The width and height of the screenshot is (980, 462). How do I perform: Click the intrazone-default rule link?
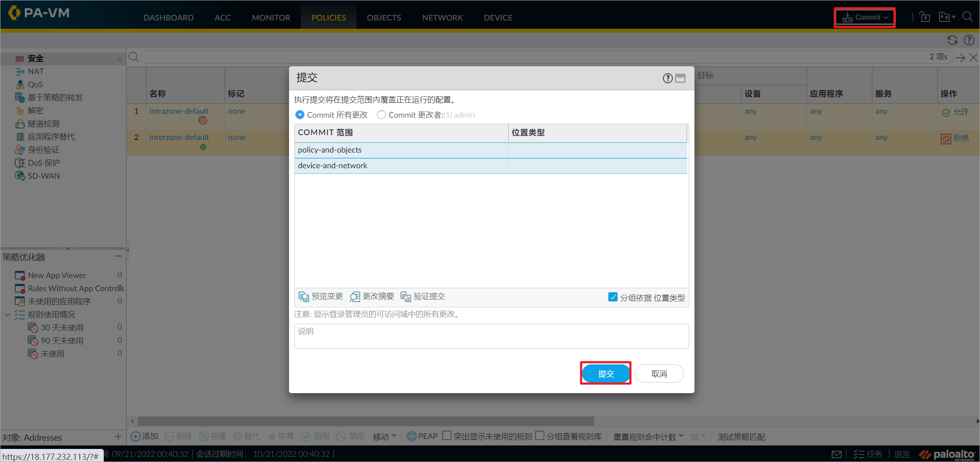(x=179, y=111)
